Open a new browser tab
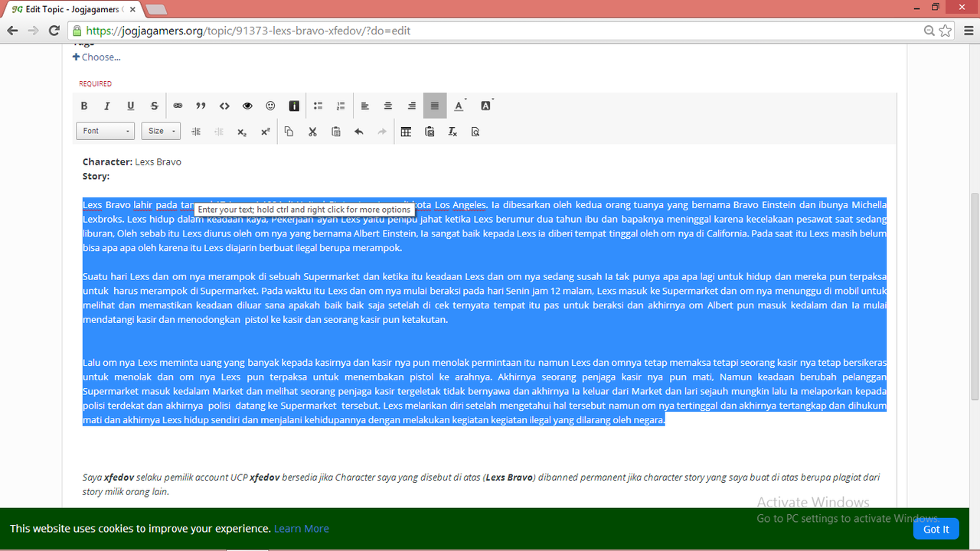This screenshot has height=551, width=980. [x=156, y=9]
